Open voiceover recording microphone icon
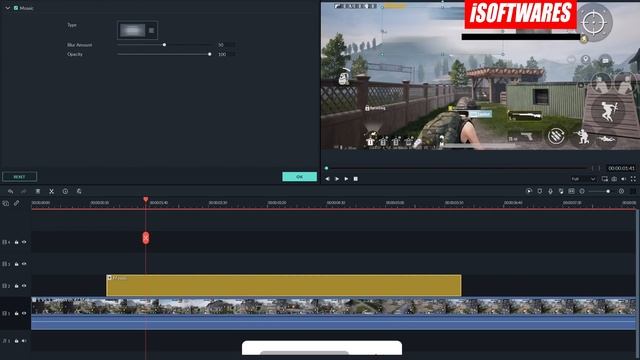 point(550,191)
